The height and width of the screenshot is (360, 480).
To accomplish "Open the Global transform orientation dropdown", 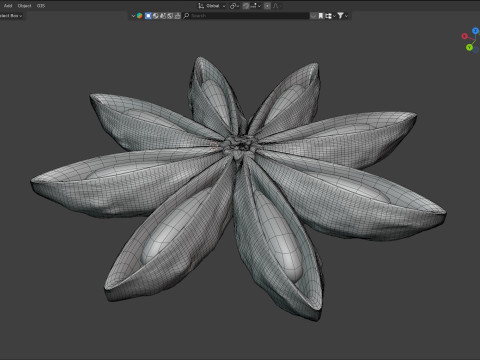I will click(212, 6).
